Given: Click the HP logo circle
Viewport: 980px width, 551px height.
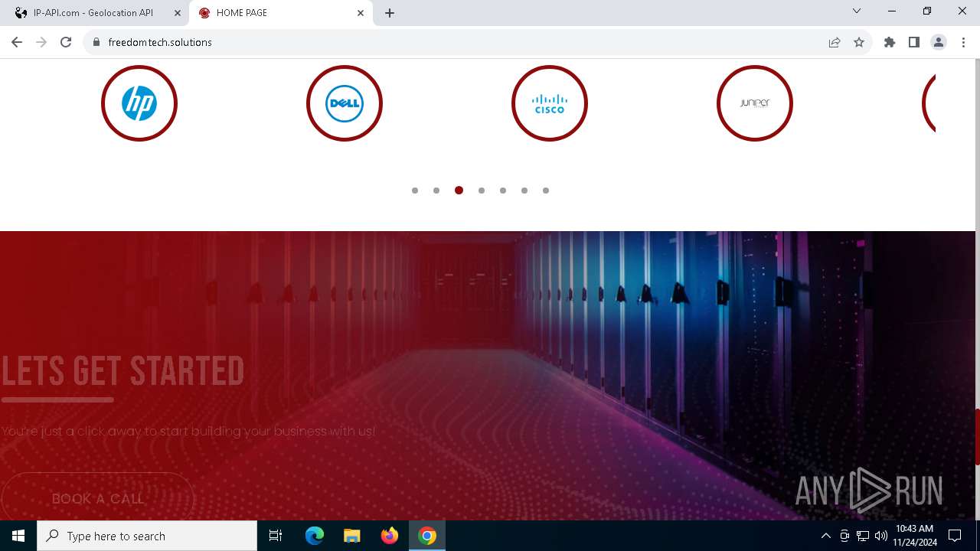Looking at the screenshot, I should point(139,103).
